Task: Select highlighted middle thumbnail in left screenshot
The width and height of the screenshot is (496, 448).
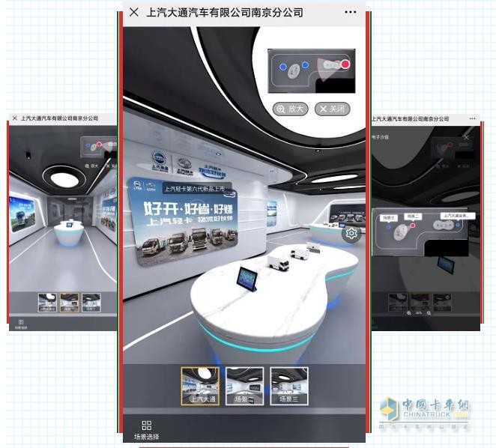Action: point(69,303)
